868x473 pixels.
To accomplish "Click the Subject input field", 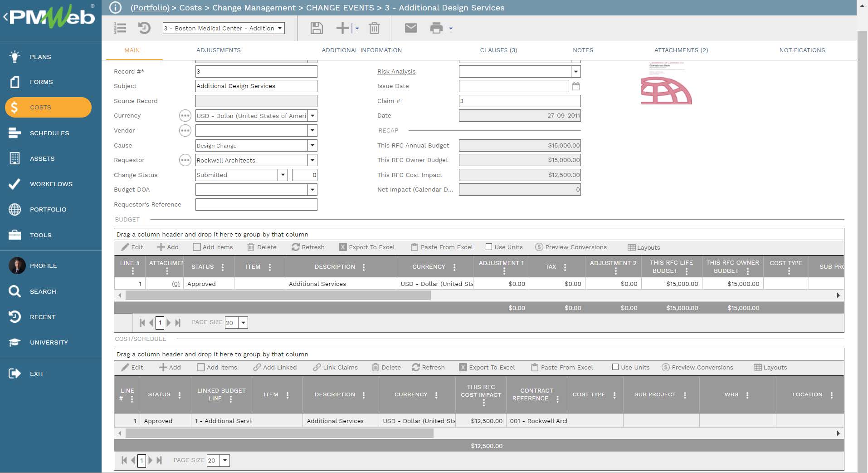I will pyautogui.click(x=256, y=86).
